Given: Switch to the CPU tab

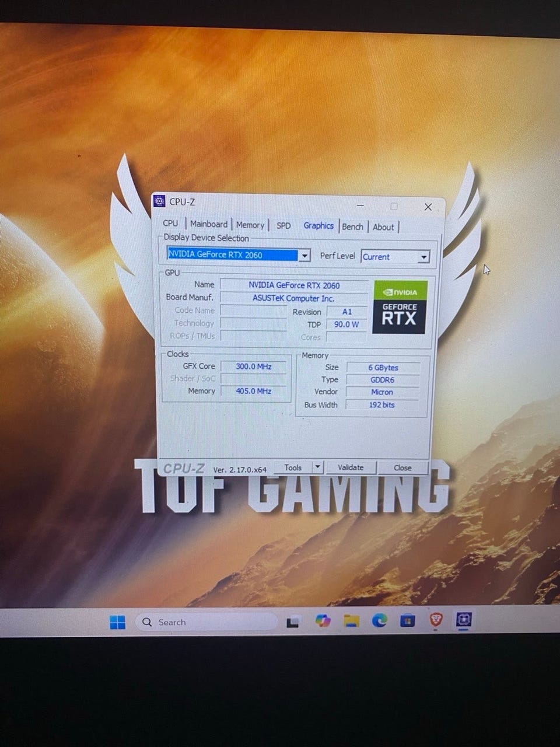Looking at the screenshot, I should (170, 224).
